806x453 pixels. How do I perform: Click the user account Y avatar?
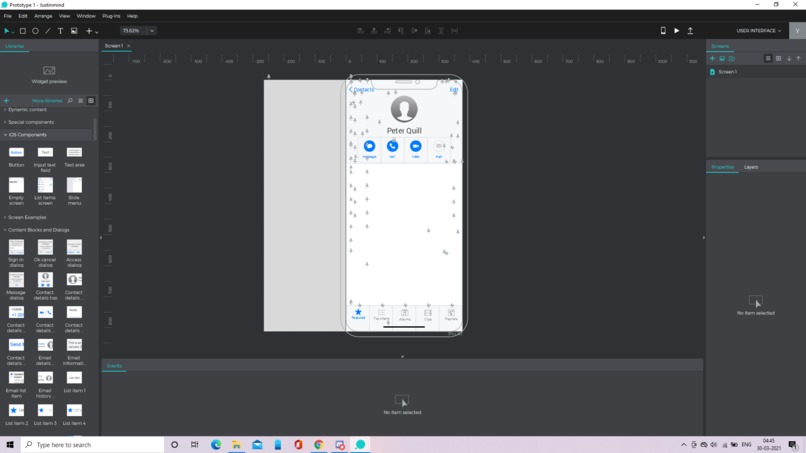pyautogui.click(x=797, y=31)
